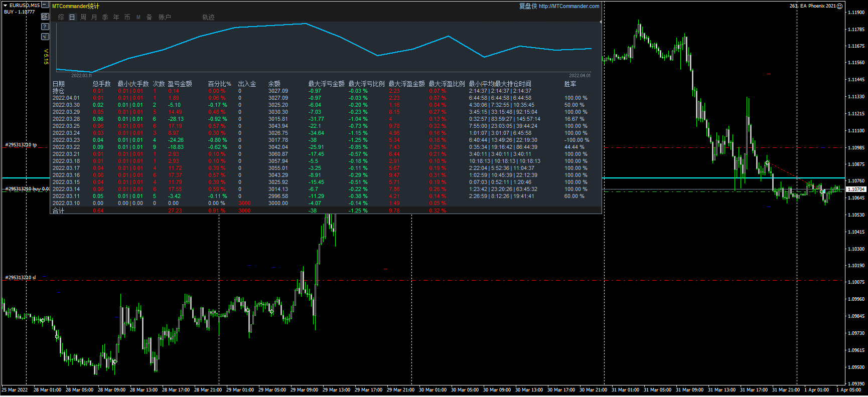This screenshot has height=397, width=868.
Task: Open the 月 monthly tab
Action: [x=94, y=17]
